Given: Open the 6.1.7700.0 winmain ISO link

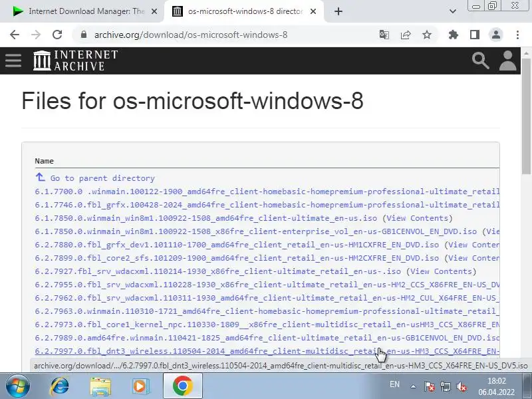Looking at the screenshot, I should coord(267,192).
